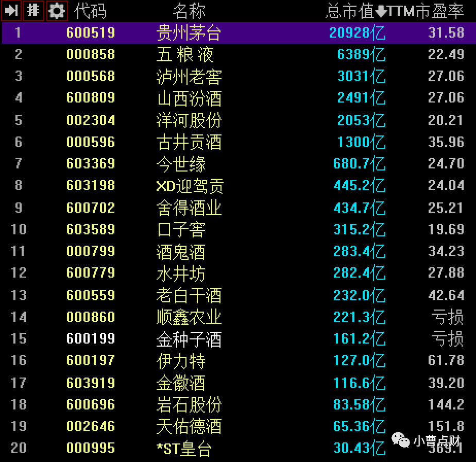Click stock code 600199
Viewport: 476px width, 462px height.
point(91,338)
